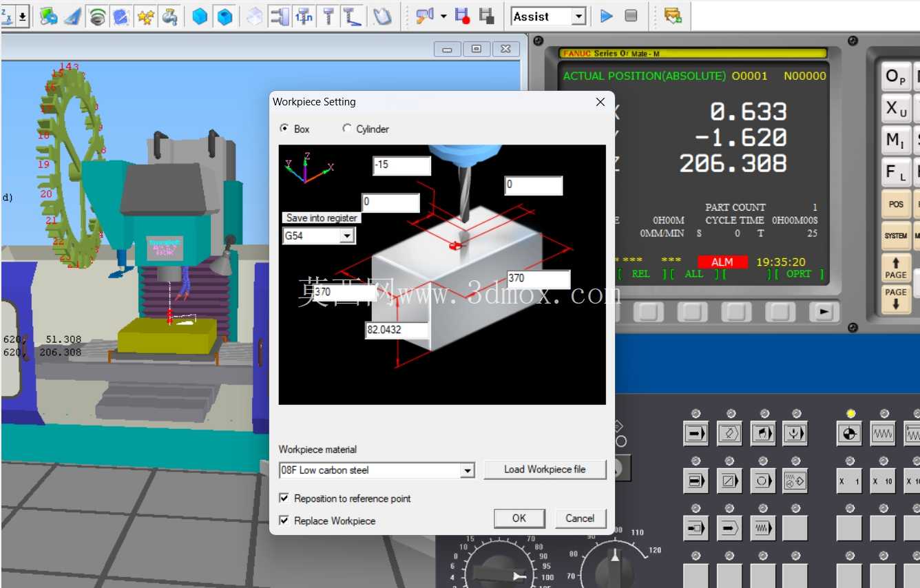This screenshot has width=920, height=588.
Task: Enable EDIT mode key with pencil icon
Action: (729, 434)
